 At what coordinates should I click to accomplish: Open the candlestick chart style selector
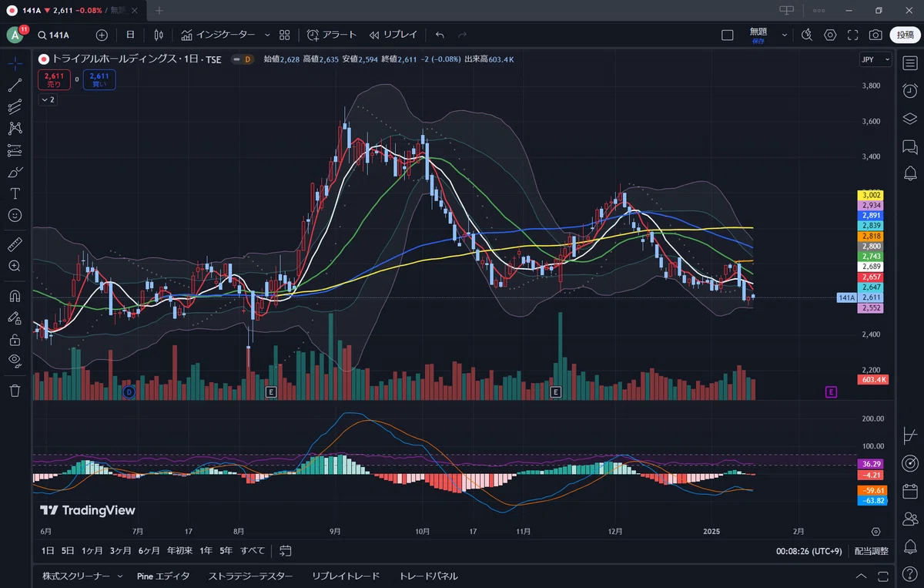tap(159, 35)
